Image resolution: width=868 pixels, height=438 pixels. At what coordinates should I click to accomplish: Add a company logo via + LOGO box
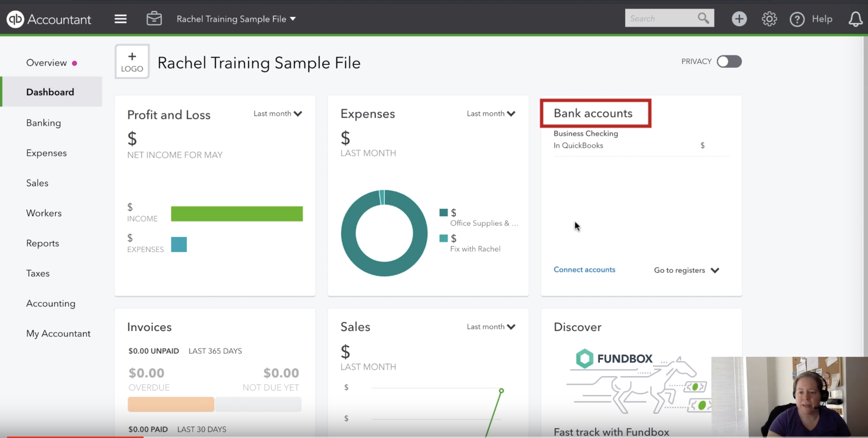(132, 61)
